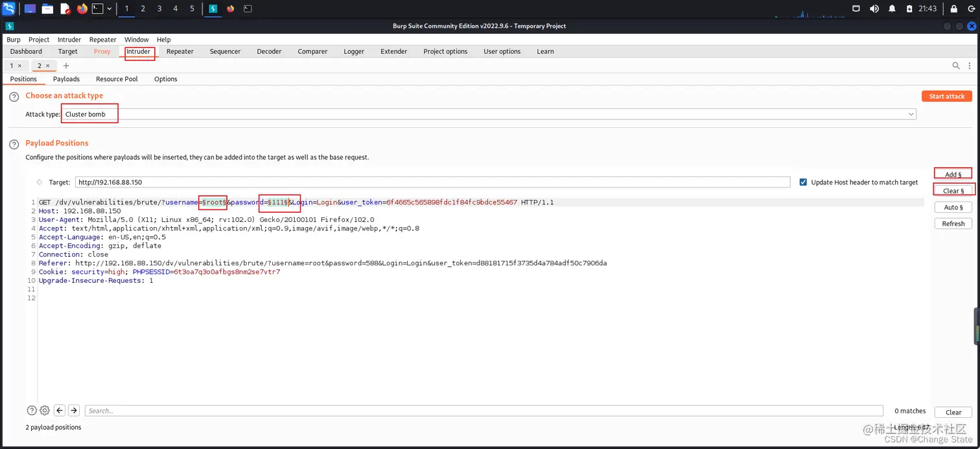
Task: Open help for Payload Positions
Action: [x=14, y=143]
